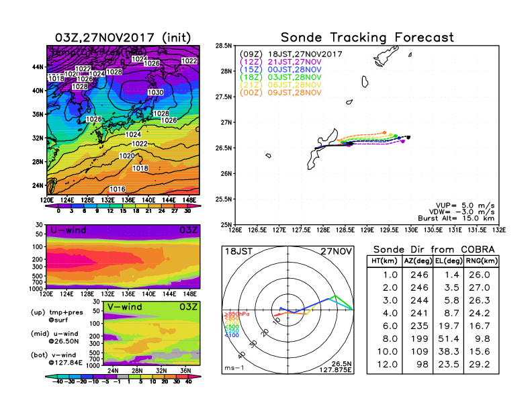Viewport: 532px width, 411px height.
Task: Click the center of the polar wind plot
Action: point(290,310)
